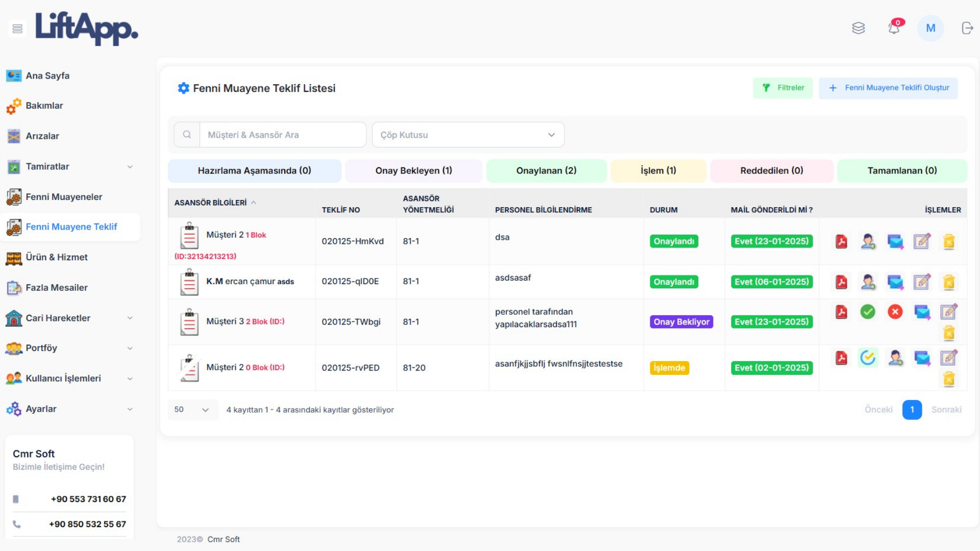980x551 pixels.
Task: Click the logout icon
Action: [x=967, y=28]
